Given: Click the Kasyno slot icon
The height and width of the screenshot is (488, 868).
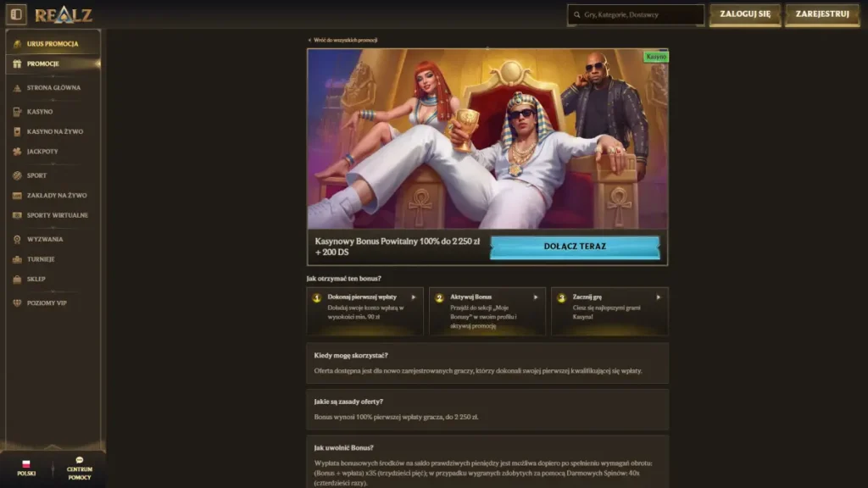Looking at the screenshot, I should 17,111.
